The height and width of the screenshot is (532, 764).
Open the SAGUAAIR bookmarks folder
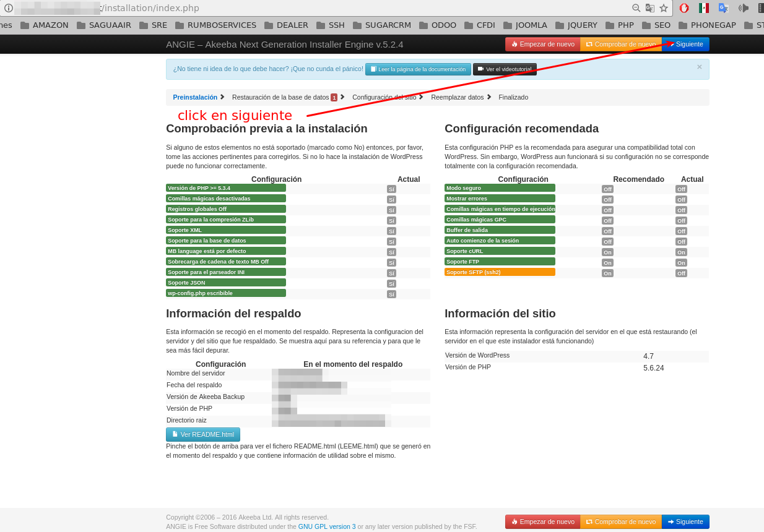click(104, 25)
